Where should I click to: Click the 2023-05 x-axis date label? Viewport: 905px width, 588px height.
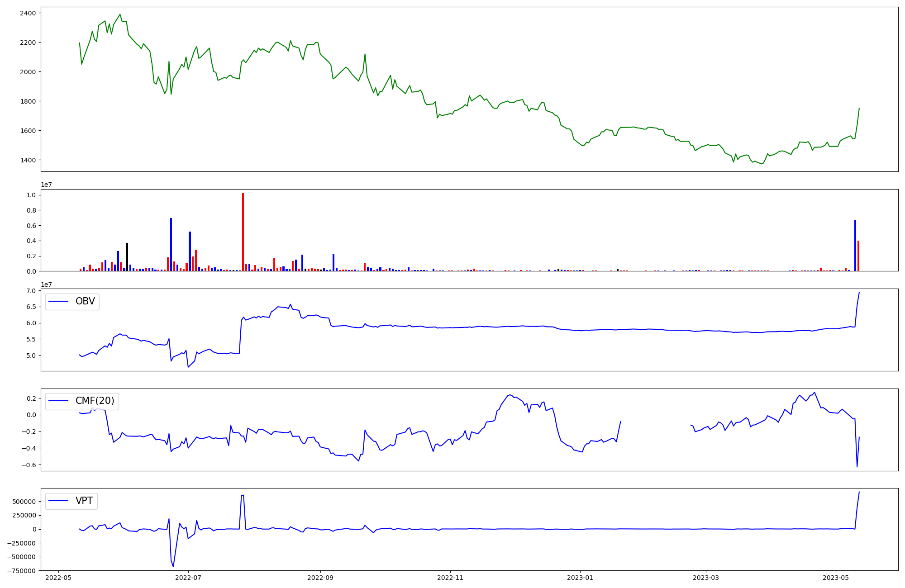(x=836, y=578)
